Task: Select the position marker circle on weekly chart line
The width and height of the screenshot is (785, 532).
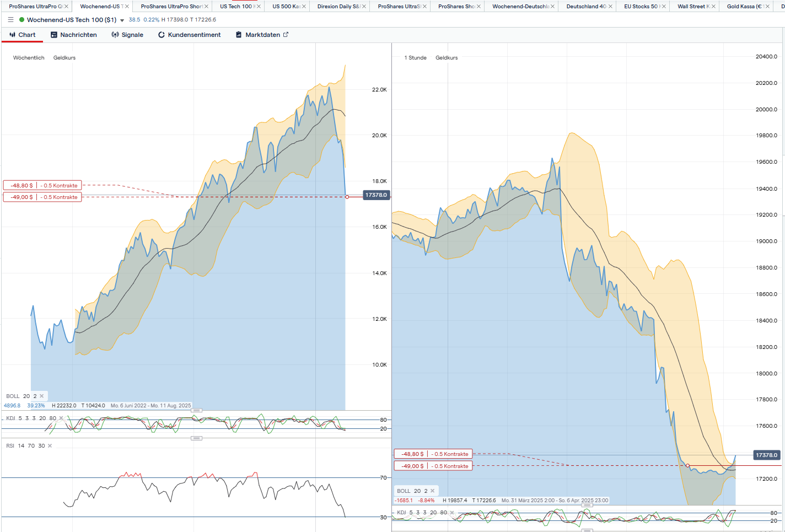Action: coord(347,197)
